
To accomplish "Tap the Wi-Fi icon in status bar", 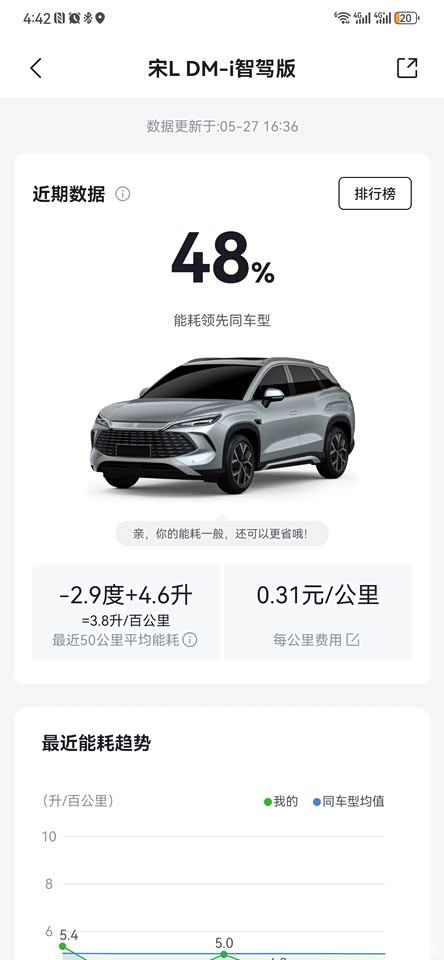I will [342, 18].
